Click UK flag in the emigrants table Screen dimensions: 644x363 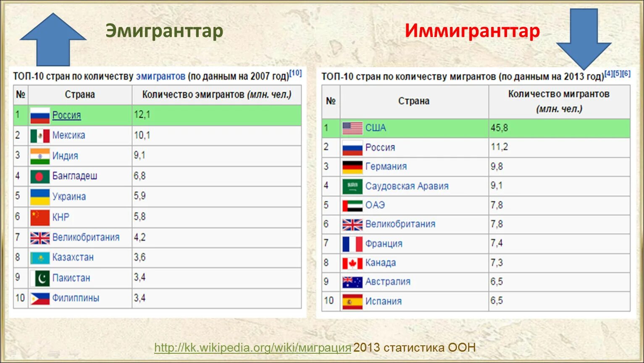[x=40, y=238]
